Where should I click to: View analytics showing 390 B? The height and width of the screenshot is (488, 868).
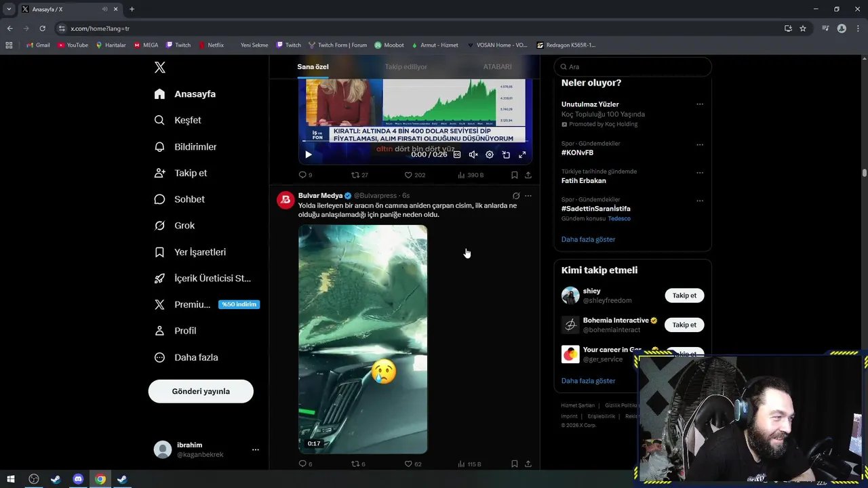(x=471, y=175)
